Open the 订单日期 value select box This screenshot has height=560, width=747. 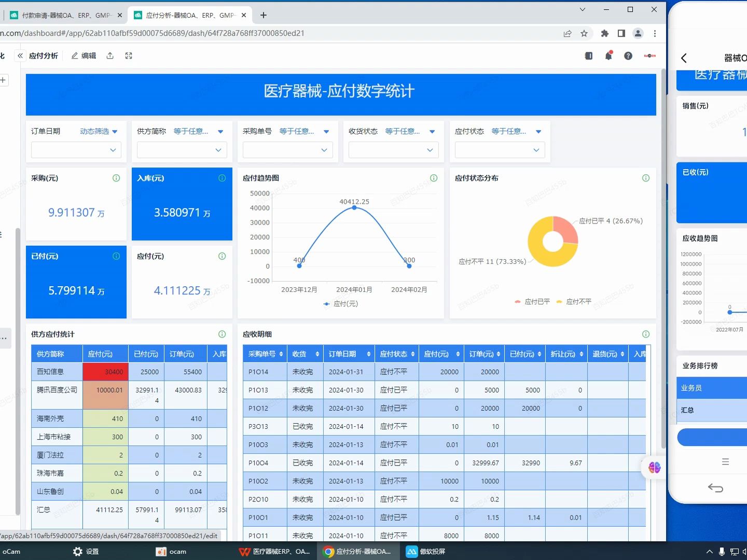(76, 150)
